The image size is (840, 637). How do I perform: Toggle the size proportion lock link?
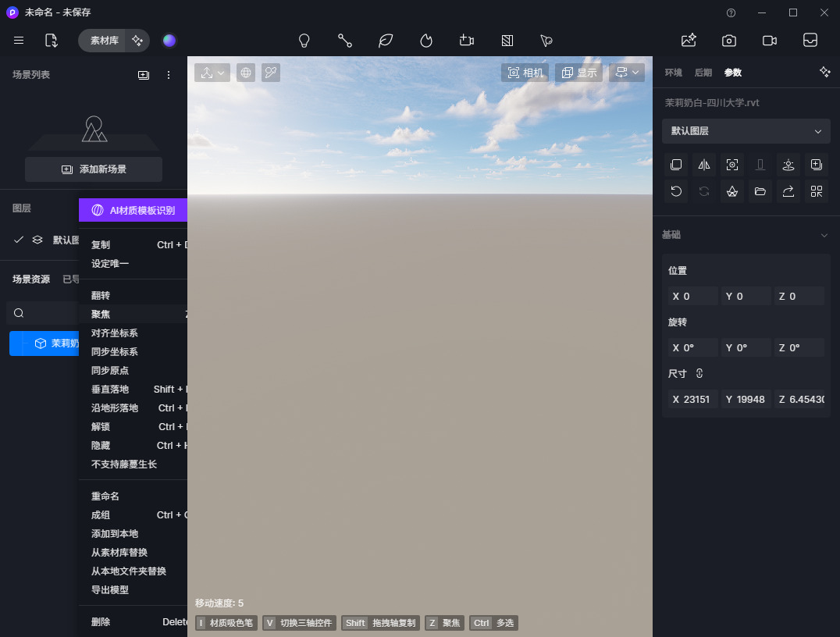[699, 374]
